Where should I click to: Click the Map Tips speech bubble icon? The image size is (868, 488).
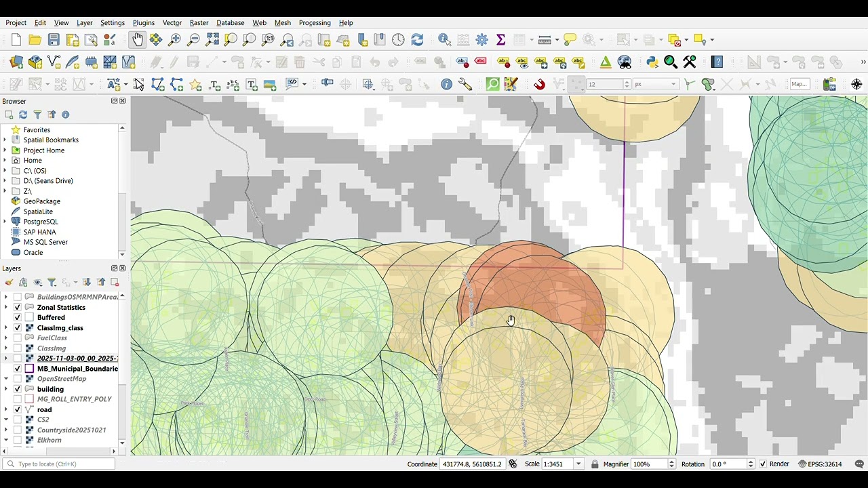[x=570, y=40]
